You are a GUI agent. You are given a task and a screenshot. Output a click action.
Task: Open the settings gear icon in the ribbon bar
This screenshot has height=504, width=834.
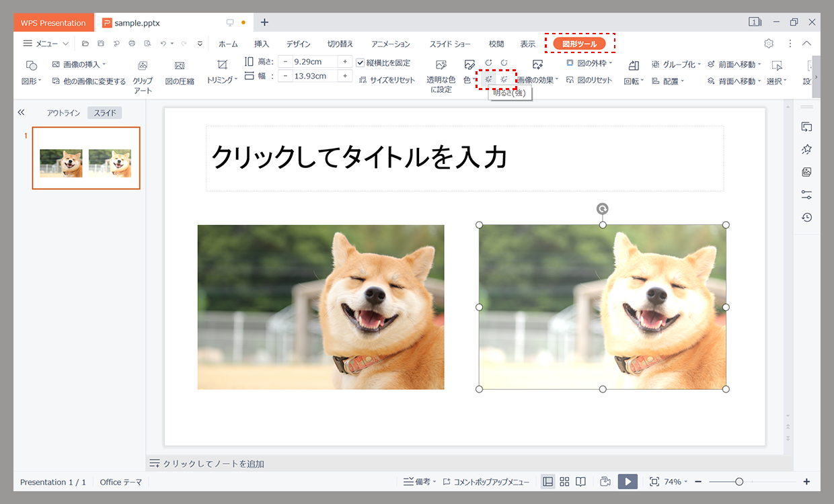tap(769, 44)
